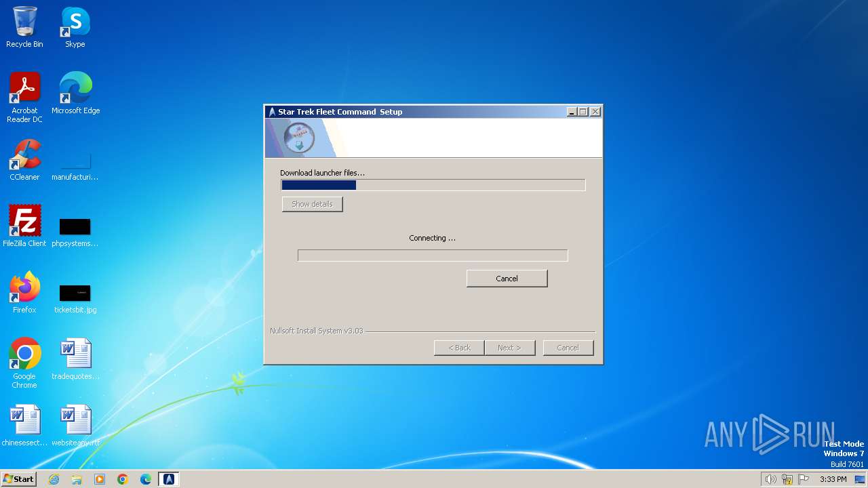Click the Connecting ... status text
868x488 pixels.
(432, 238)
